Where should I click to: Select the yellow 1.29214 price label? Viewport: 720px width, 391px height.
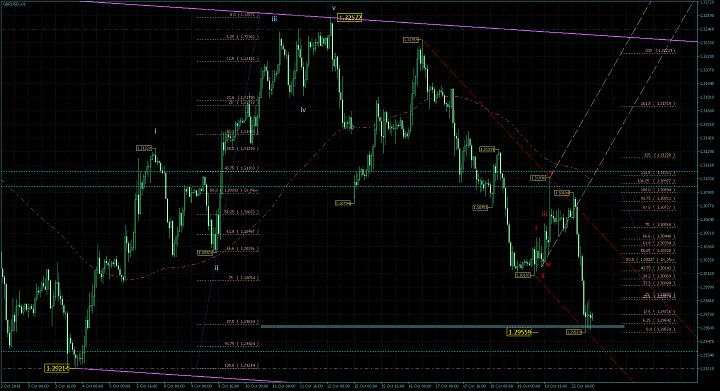pos(56,368)
